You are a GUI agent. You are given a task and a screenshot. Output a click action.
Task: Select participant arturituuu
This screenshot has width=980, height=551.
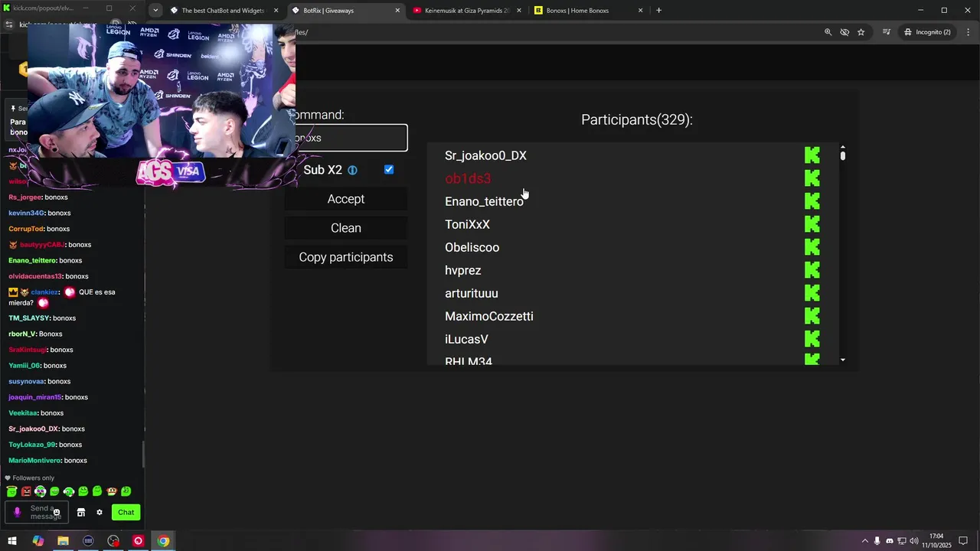pyautogui.click(x=472, y=293)
